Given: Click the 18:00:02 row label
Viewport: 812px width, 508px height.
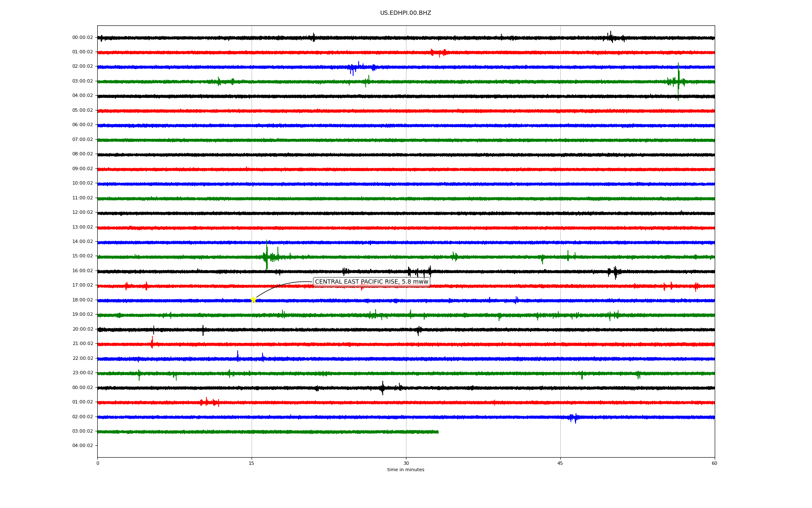Looking at the screenshot, I should click(82, 300).
